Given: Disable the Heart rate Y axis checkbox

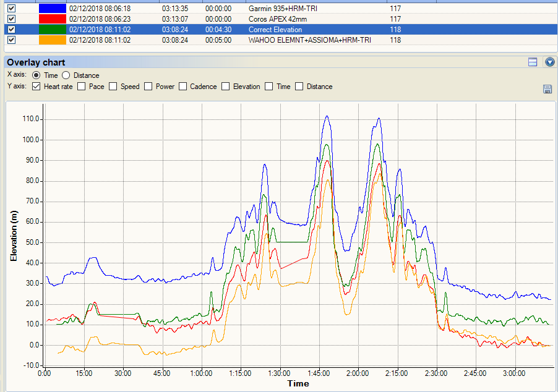Looking at the screenshot, I should click(x=36, y=87).
